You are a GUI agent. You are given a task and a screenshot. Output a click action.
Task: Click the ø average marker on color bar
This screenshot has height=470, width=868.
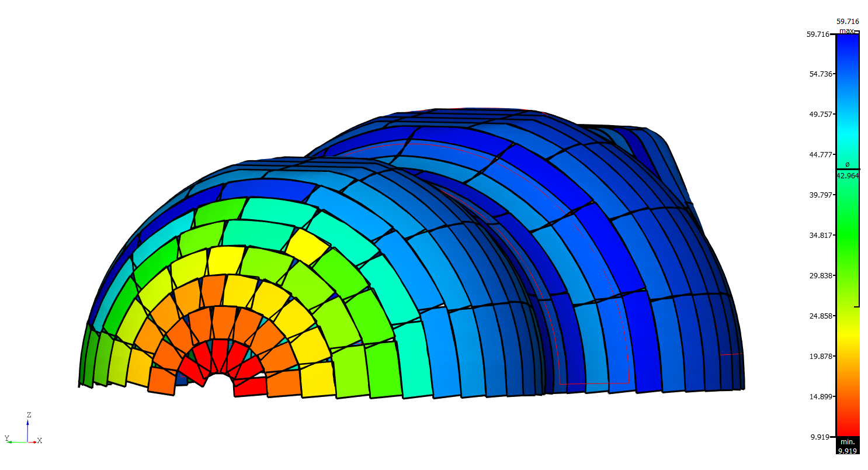point(848,165)
